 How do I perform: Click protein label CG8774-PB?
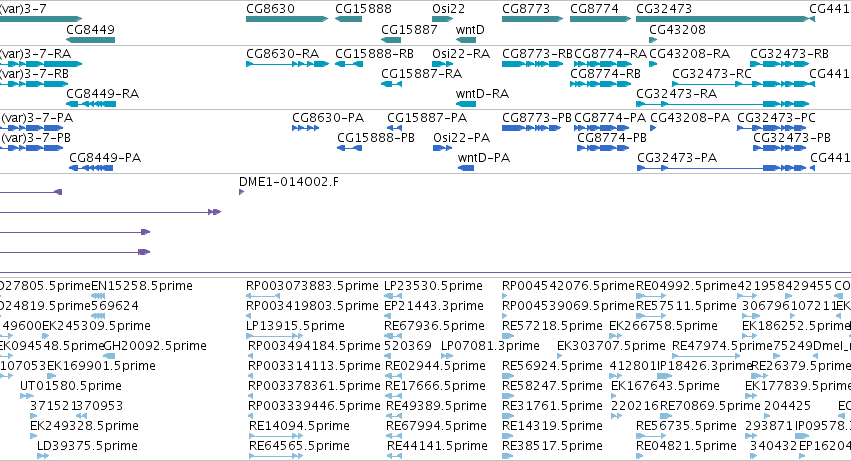(x=612, y=138)
